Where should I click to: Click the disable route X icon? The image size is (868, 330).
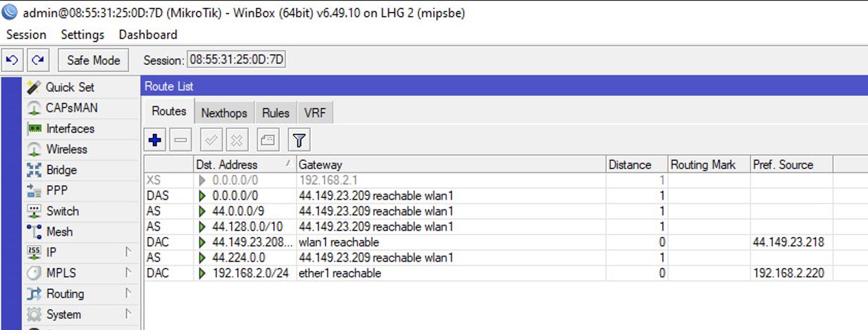(237, 140)
